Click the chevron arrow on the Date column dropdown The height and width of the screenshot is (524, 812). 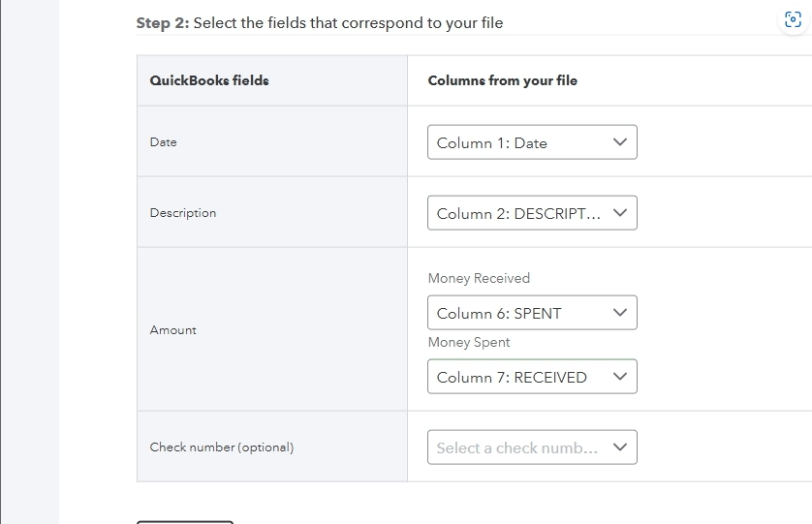[x=621, y=142]
